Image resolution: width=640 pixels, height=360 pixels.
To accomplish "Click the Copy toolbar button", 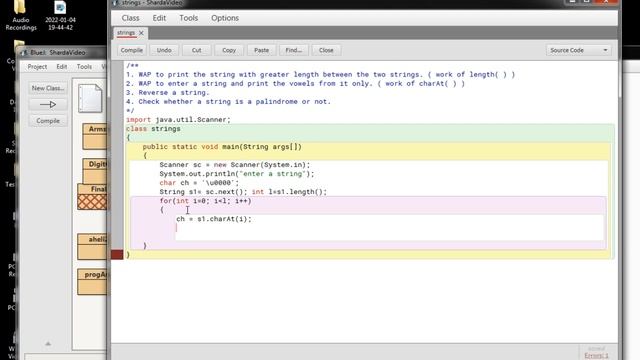I will pos(229,50).
